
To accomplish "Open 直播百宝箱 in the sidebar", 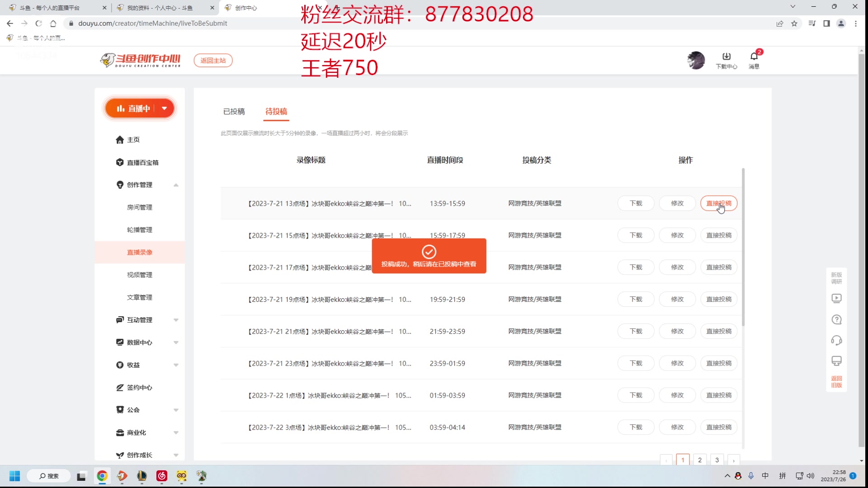I will tap(137, 162).
